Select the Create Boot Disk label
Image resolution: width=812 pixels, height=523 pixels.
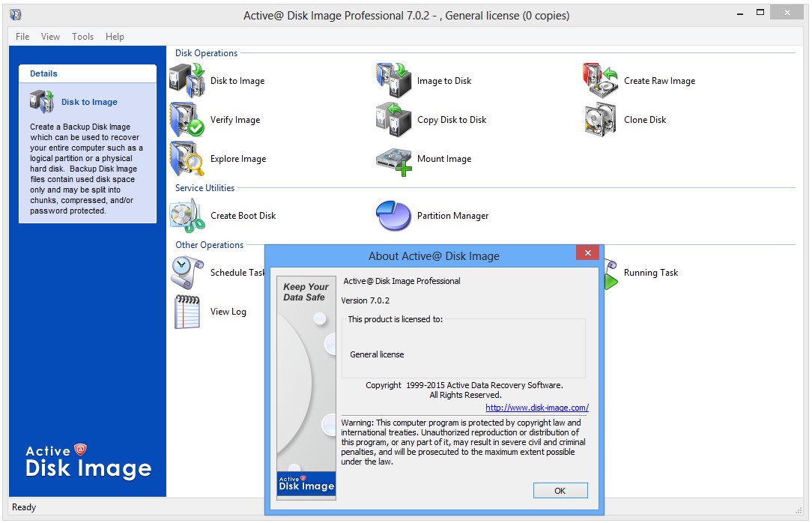243,215
